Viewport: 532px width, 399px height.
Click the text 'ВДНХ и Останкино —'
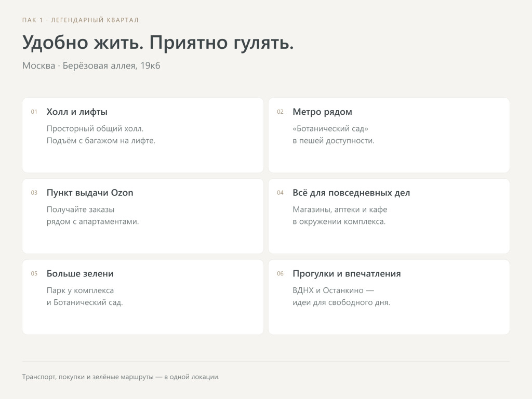(x=333, y=290)
